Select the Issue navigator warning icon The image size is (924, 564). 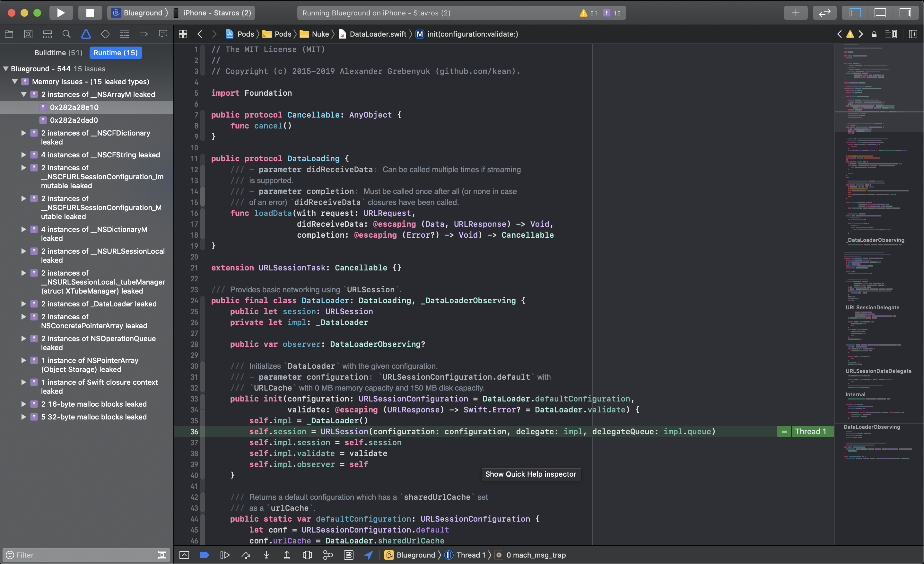pyautogui.click(x=86, y=34)
